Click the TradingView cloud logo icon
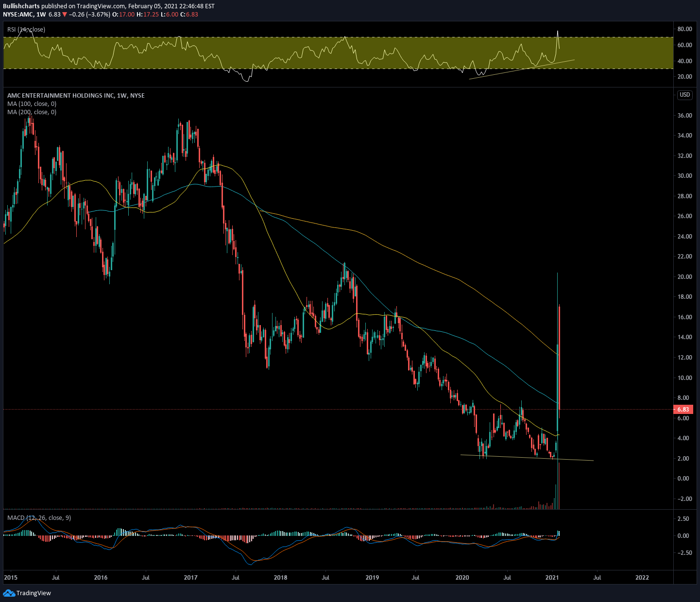This screenshot has height=602, width=700. 9,593
